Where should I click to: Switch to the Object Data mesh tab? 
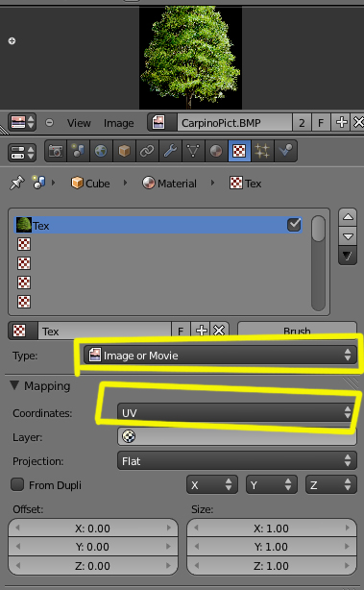(x=193, y=151)
